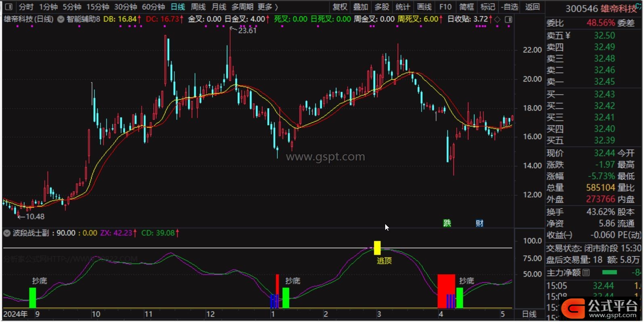Click the 公式平台 logo icon
This screenshot has height=322, width=644.
[573, 309]
